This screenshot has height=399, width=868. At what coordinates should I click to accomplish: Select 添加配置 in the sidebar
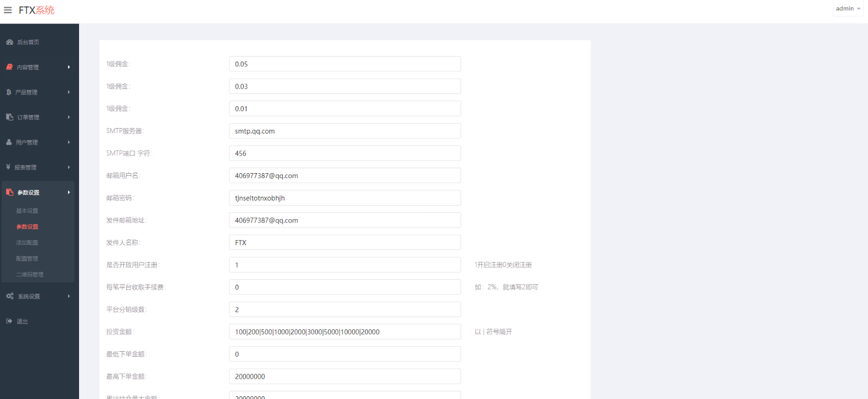[27, 243]
